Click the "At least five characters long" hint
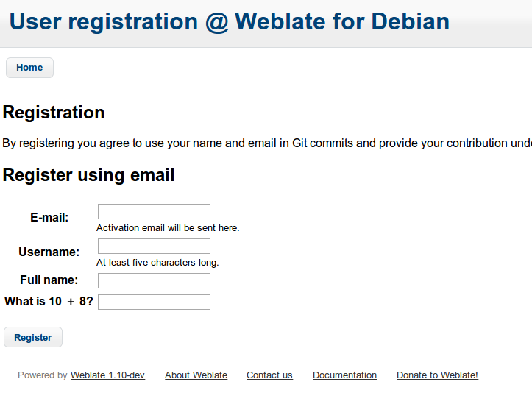This screenshot has height=404, width=532. pos(157,263)
